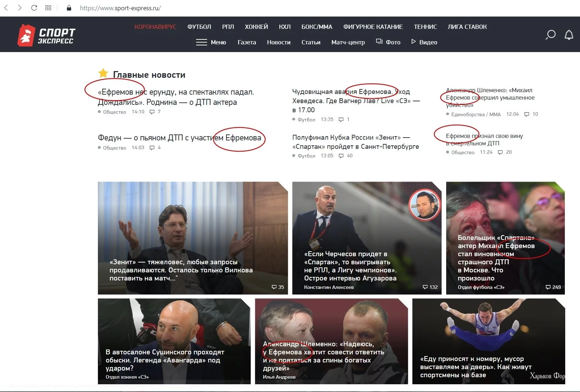Viewport: 580px width, 392px height.
Task: Click the Фото gallery icon
Action: pos(379,42)
